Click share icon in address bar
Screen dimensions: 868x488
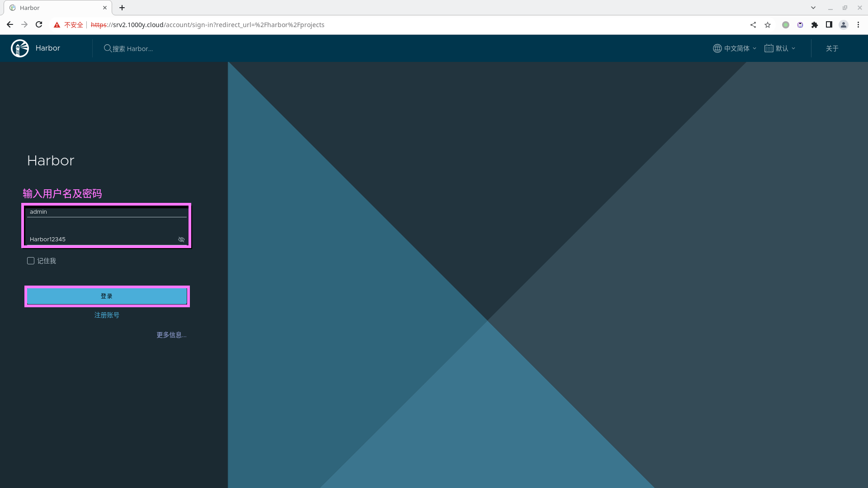[753, 25]
